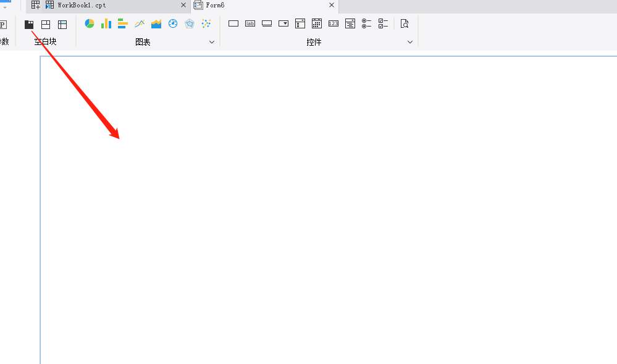This screenshot has width=617, height=364.
Task: Choose the horizontal bar chart icon
Action: click(x=123, y=23)
